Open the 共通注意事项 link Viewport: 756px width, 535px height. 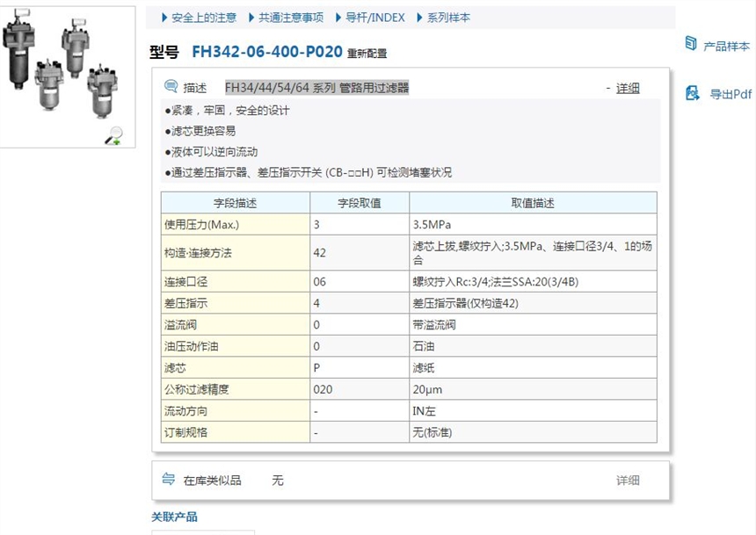pyautogui.click(x=291, y=18)
